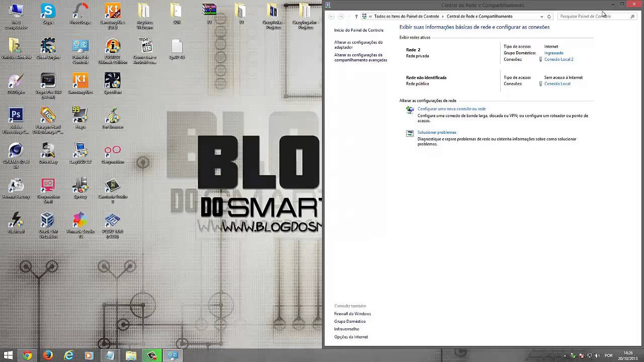Select the EasyBCD 2.2 icon
Screen dimensions: 644x362
pyautogui.click(x=80, y=153)
